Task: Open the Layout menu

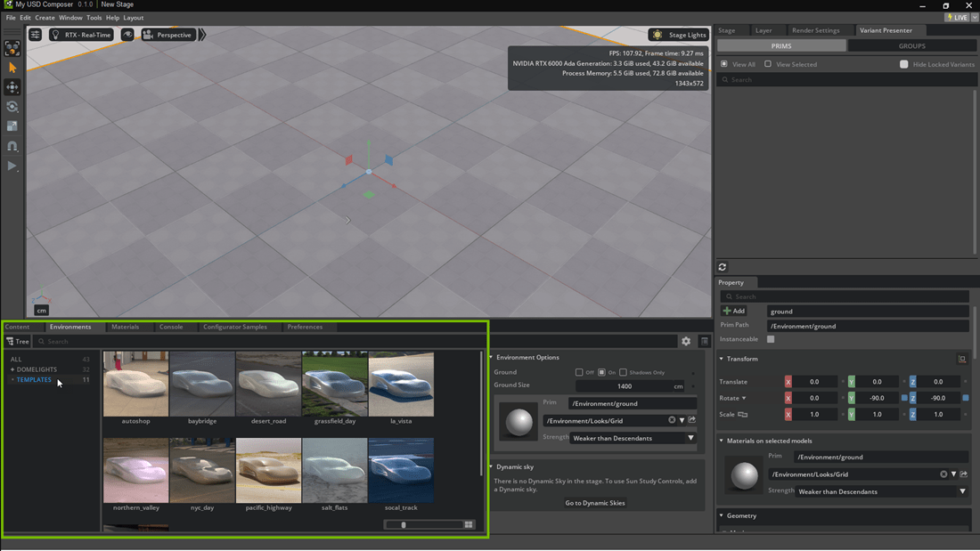Action: point(133,18)
